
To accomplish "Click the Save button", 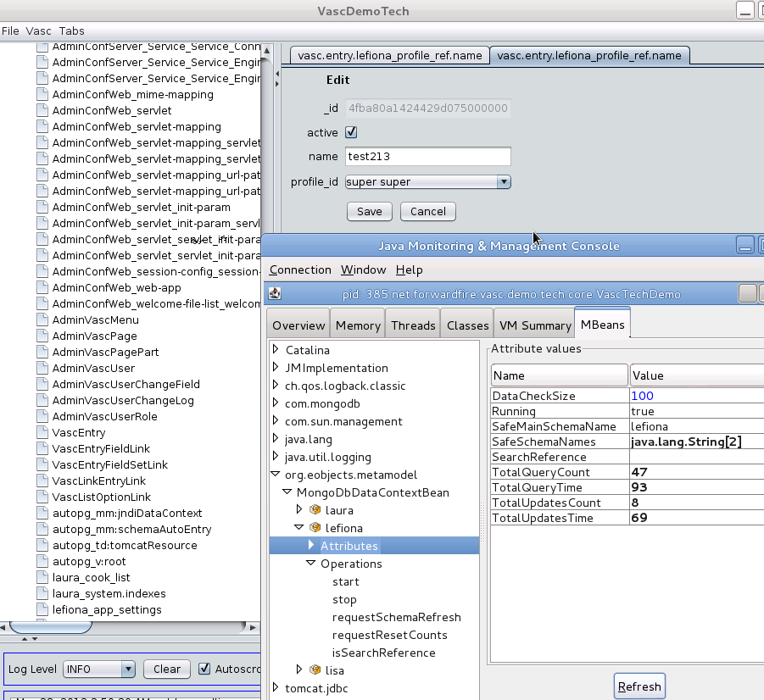I will point(369,211).
